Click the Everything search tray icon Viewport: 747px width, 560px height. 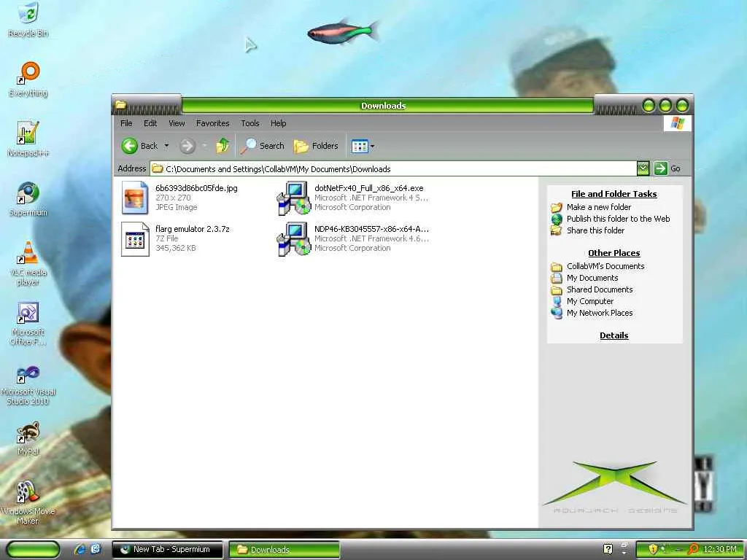(x=694, y=549)
